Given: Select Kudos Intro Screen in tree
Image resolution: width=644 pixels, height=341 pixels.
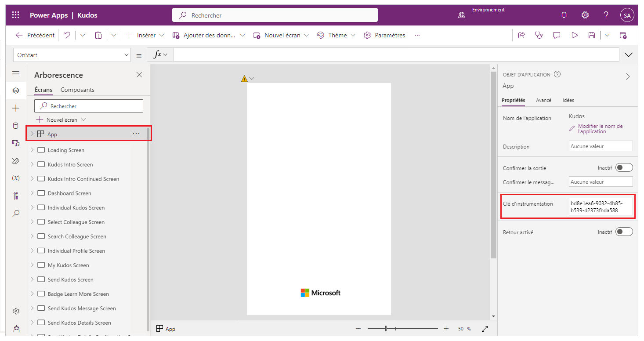Looking at the screenshot, I should tap(70, 164).
